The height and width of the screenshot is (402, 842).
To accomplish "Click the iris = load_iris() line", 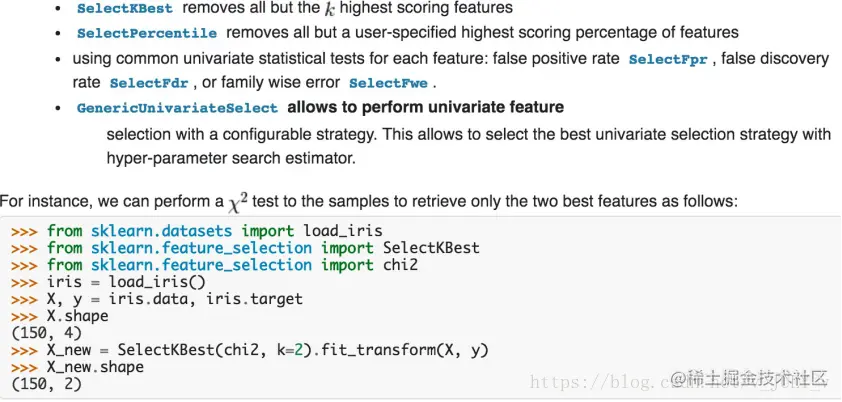I will click(108, 282).
